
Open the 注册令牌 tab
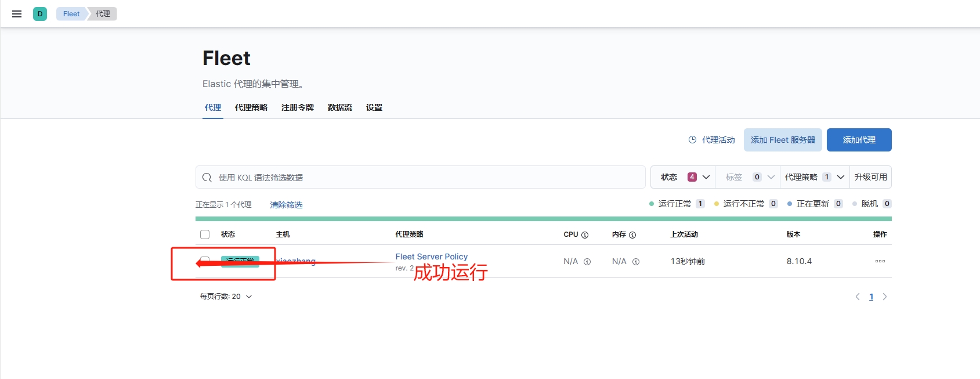[x=298, y=107]
